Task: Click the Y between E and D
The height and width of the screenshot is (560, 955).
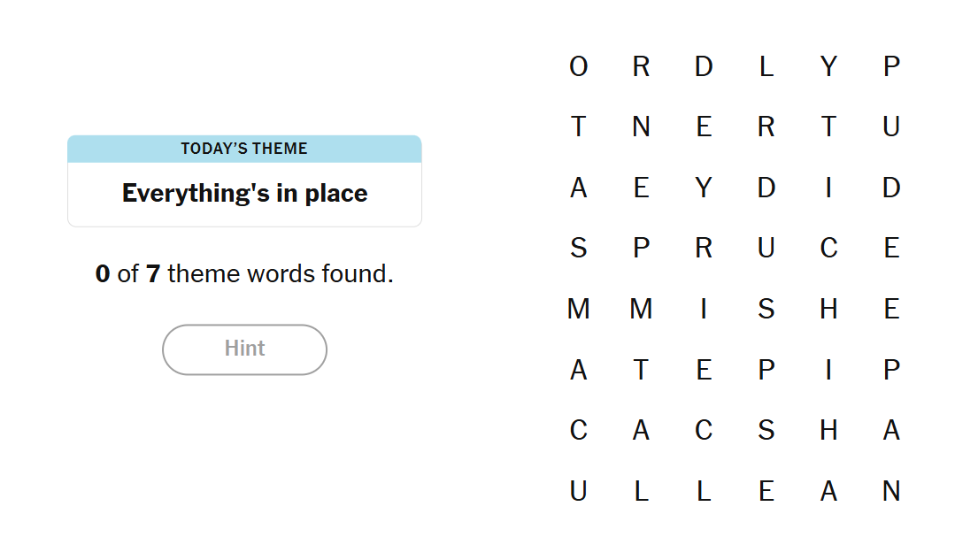Action: tap(704, 188)
